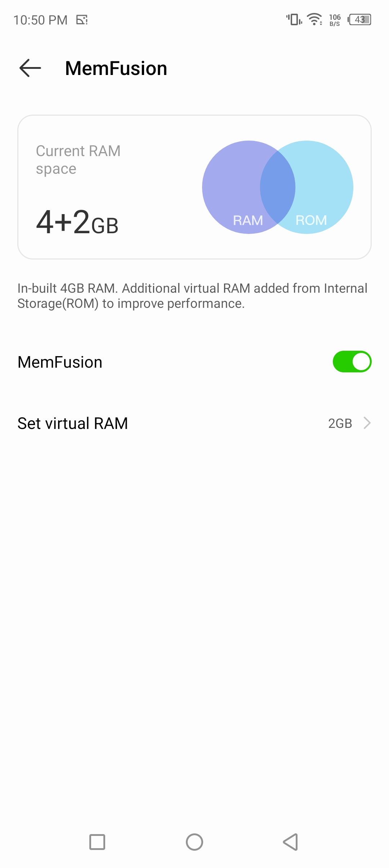
Task: Tap the back arrow icon
Action: pos(30,68)
